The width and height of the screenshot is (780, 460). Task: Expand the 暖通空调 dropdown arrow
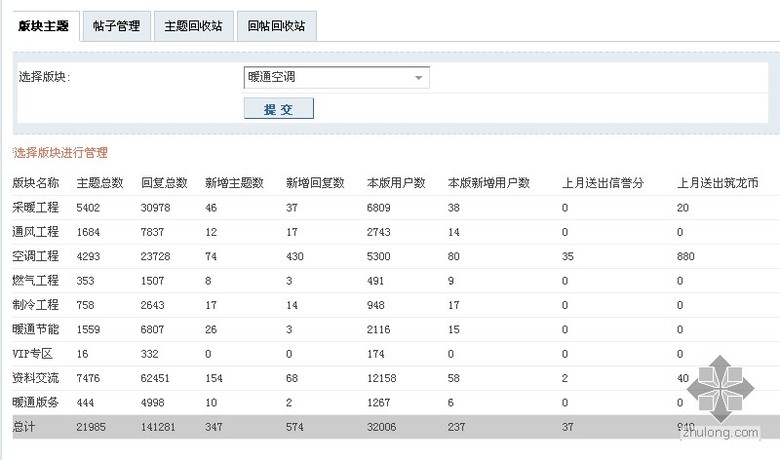click(x=419, y=78)
